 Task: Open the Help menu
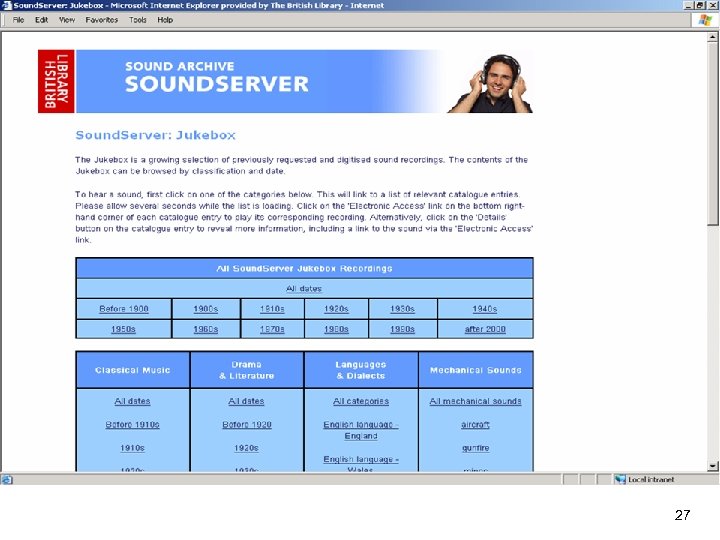pos(165,20)
